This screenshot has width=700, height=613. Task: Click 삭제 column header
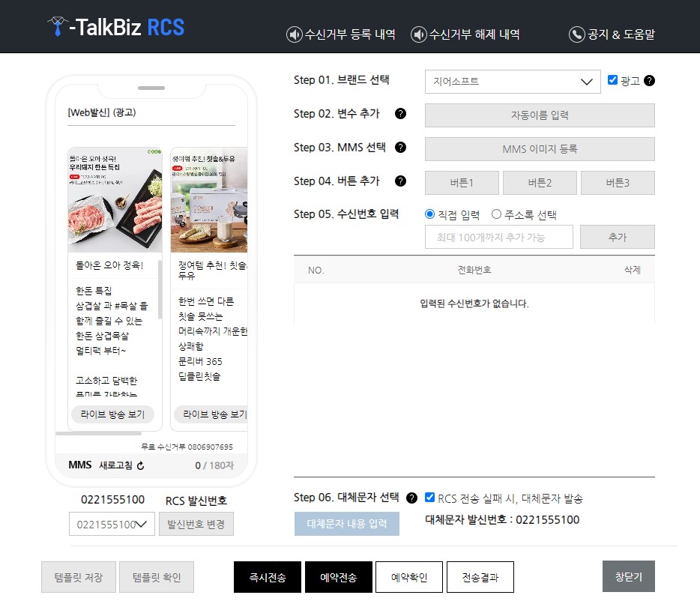coord(632,270)
